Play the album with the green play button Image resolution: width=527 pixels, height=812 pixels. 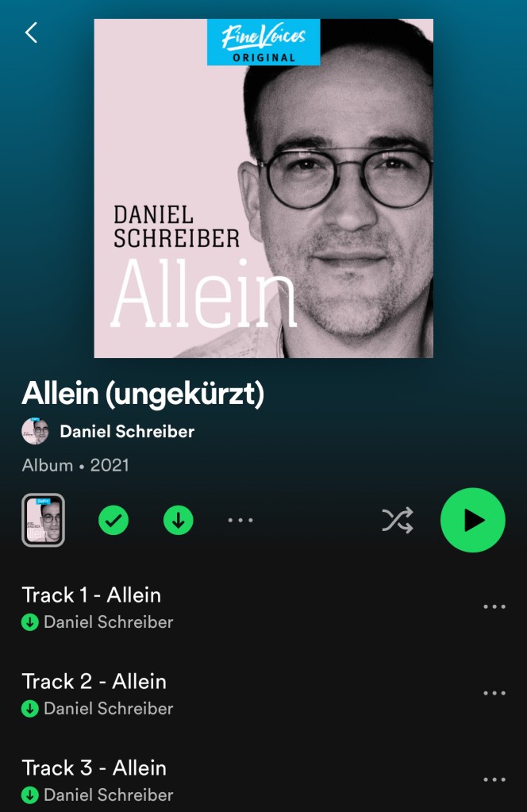click(473, 520)
